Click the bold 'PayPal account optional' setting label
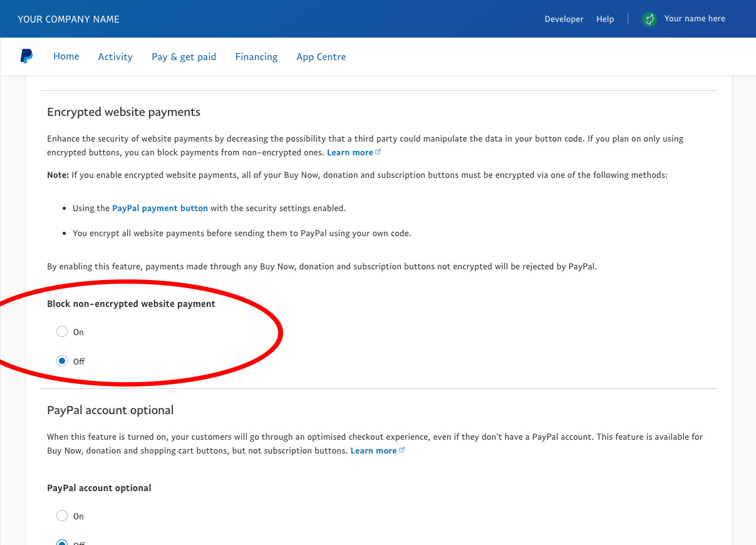Screen dimensions: 756x545 99,488
